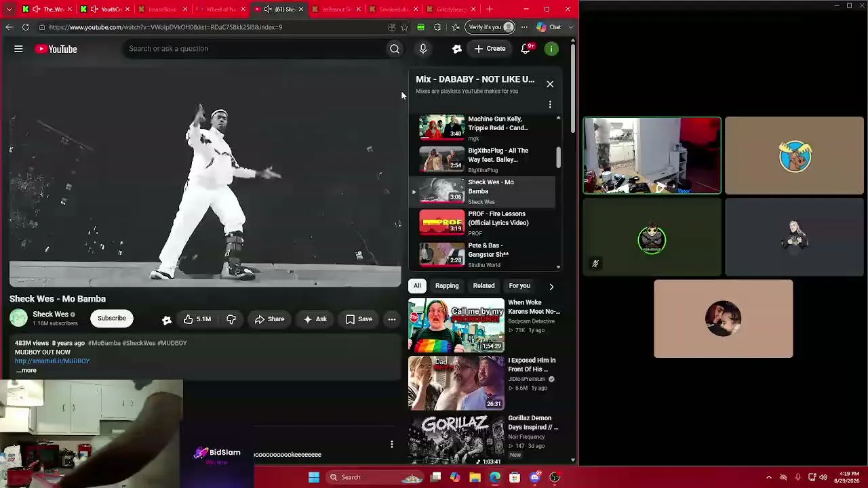The image size is (868, 488).
Task: Open a new browser tab
Action: tap(491, 9)
